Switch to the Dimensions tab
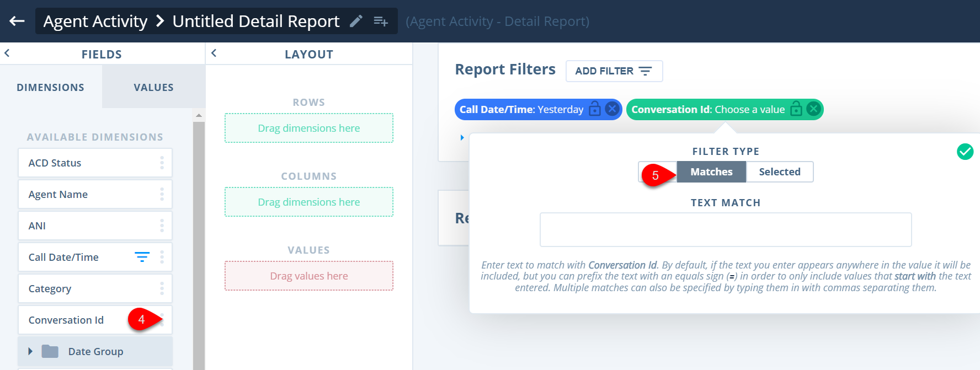This screenshot has height=370, width=980. click(51, 87)
